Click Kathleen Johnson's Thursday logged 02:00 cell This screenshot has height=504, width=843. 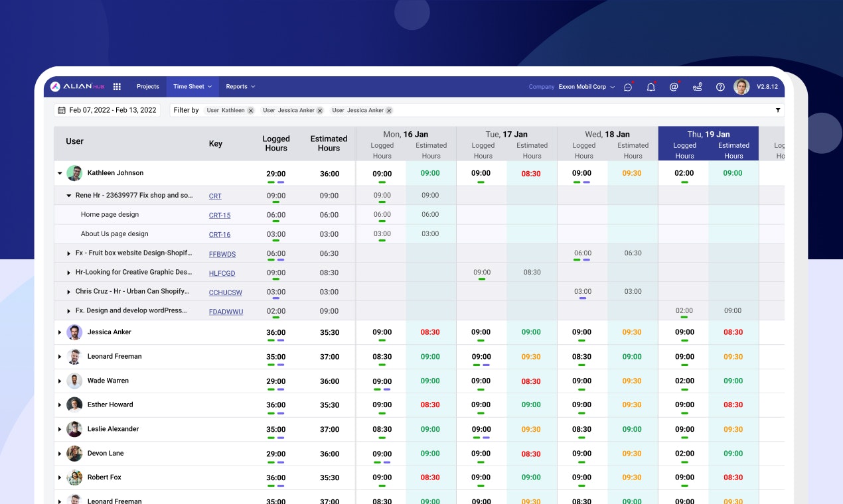click(684, 174)
